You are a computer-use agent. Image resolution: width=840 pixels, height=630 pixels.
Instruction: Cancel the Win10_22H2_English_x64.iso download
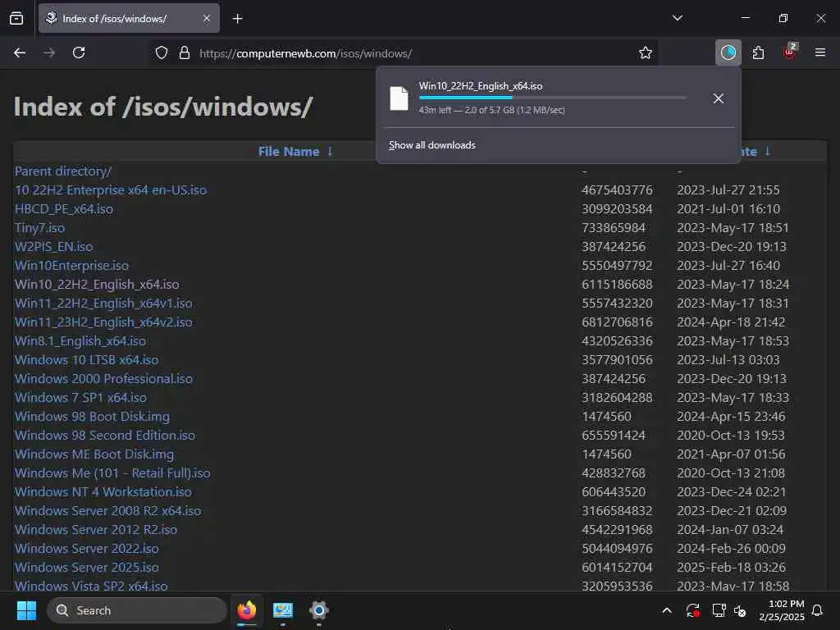(719, 98)
